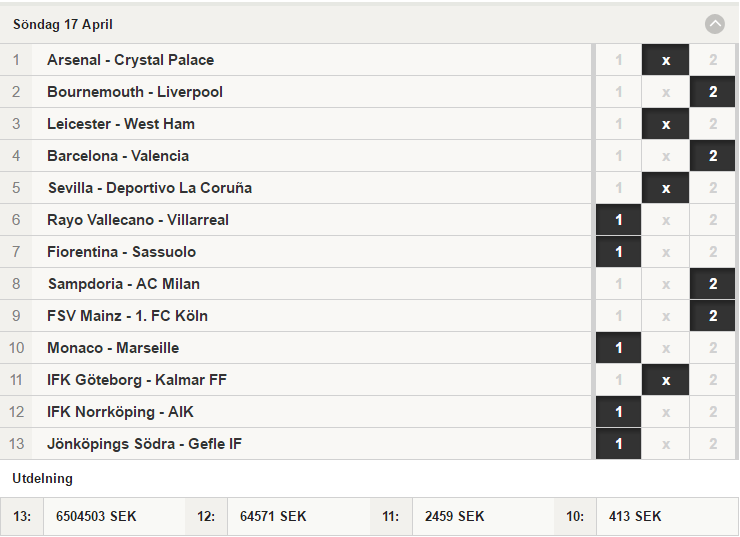
Task: Unselect 2 for Sampdoria - AC Milan
Action: tap(713, 284)
